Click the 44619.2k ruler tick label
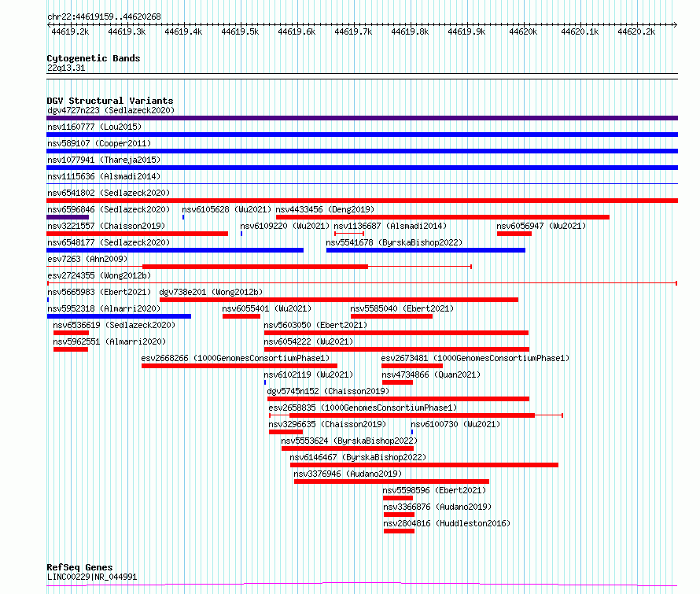The width and height of the screenshot is (700, 594). (70, 31)
